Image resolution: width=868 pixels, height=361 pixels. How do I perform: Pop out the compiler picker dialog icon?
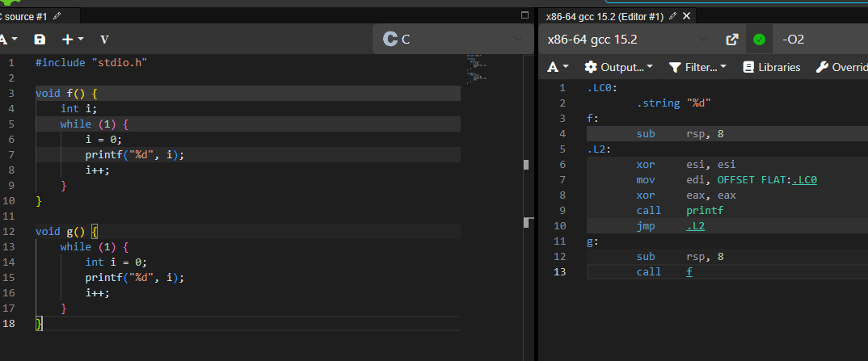(732, 40)
